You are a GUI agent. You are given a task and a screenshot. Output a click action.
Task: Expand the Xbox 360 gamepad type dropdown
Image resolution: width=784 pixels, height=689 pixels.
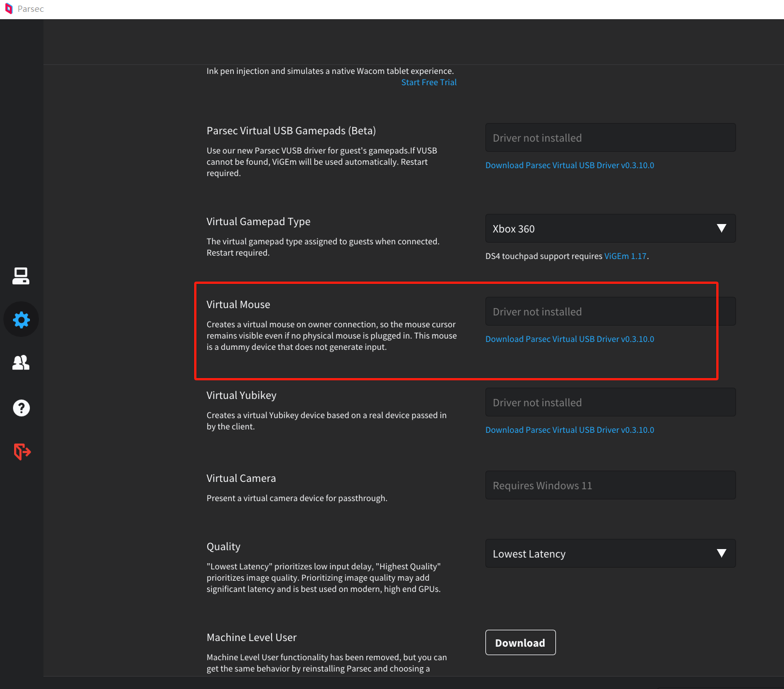click(610, 229)
